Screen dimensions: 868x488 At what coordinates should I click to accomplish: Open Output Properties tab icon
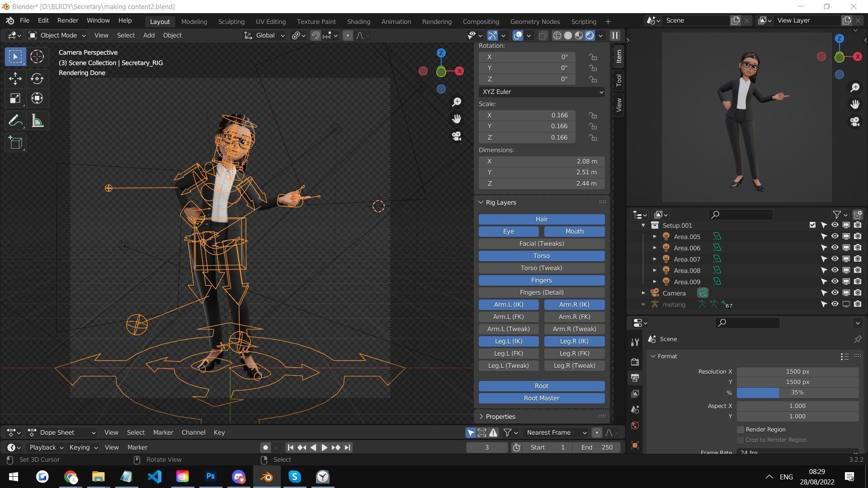pos(635,378)
